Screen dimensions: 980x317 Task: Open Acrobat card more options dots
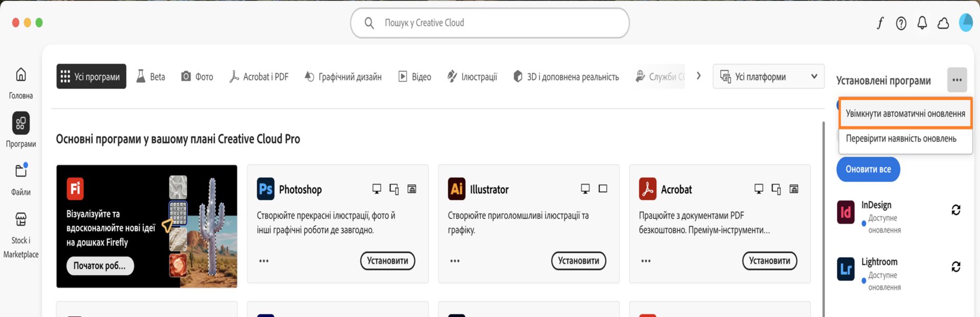pos(646,261)
